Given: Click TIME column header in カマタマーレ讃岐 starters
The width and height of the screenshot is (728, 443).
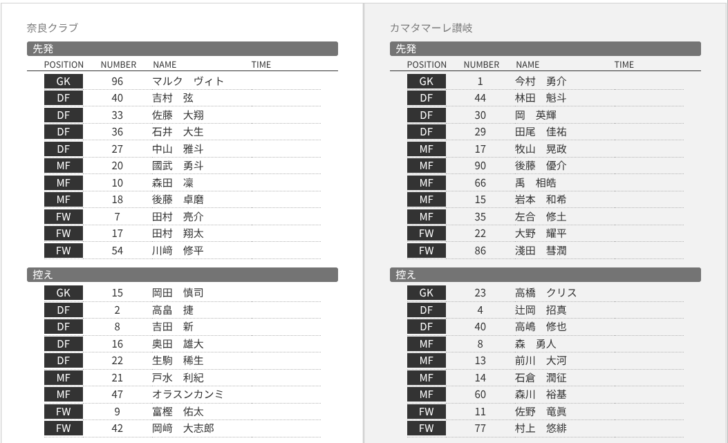Looking at the screenshot, I should (x=624, y=64).
